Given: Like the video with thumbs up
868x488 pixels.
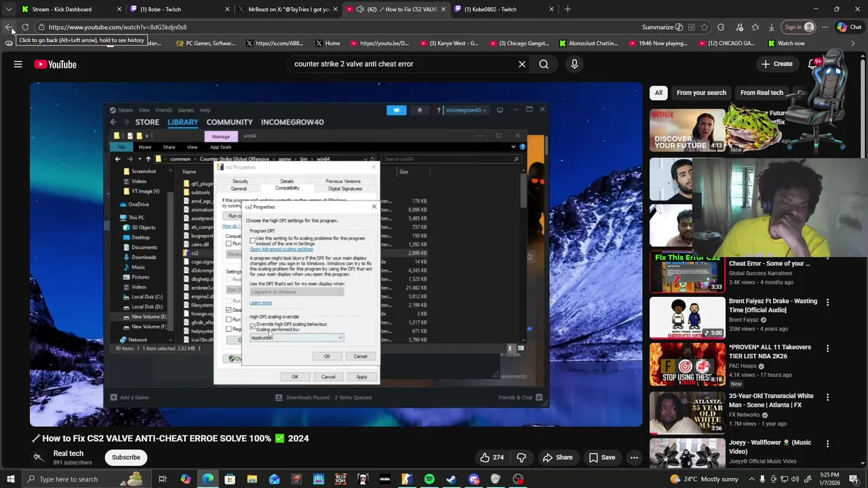Looking at the screenshot, I should (x=492, y=457).
